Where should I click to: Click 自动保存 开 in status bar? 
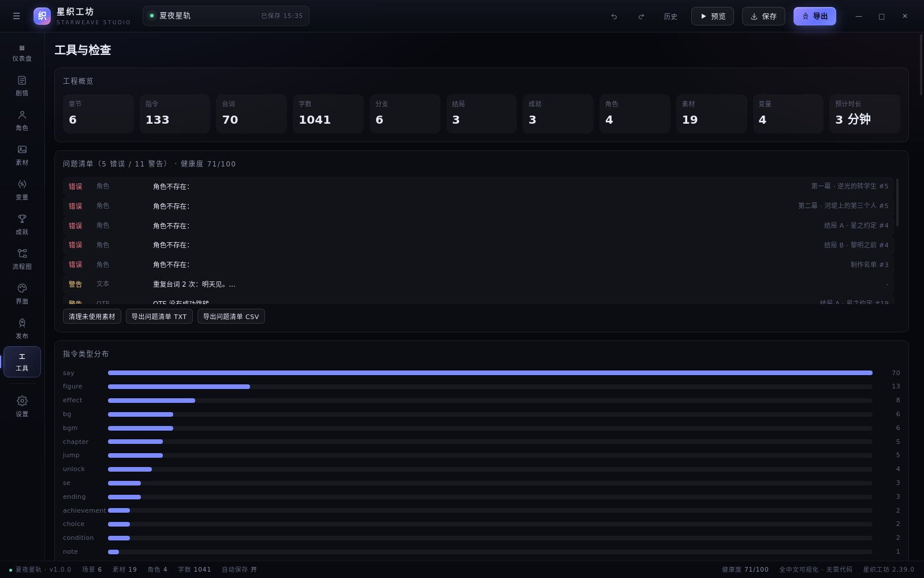tap(239, 569)
